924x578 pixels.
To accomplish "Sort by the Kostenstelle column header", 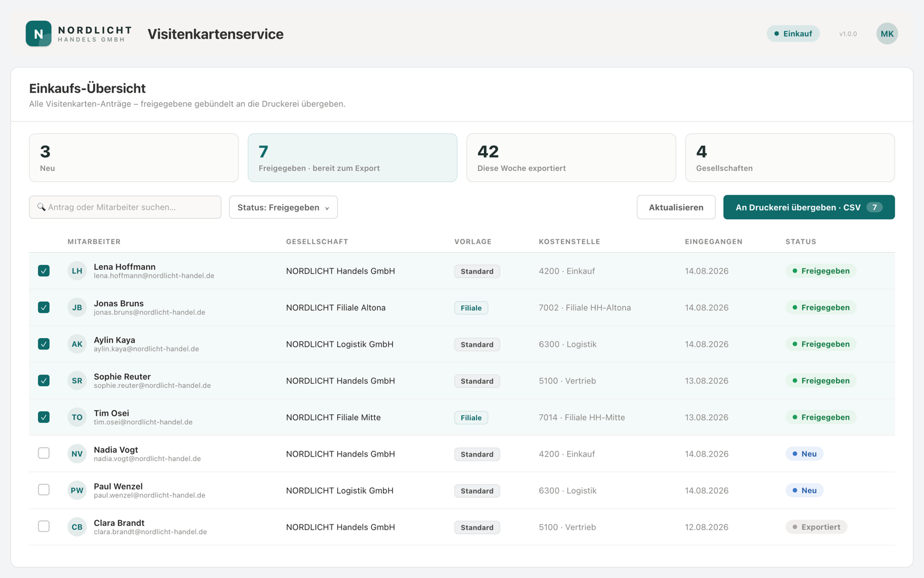I will 569,242.
